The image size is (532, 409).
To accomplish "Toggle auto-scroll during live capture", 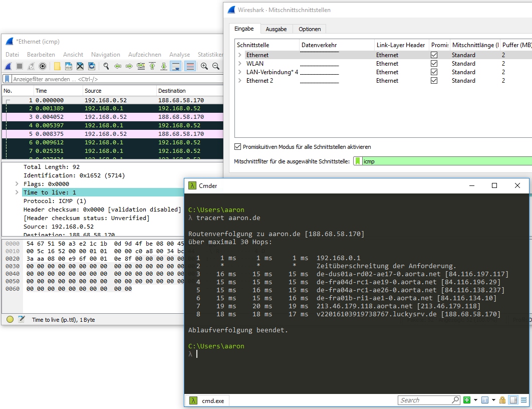I will click(176, 66).
